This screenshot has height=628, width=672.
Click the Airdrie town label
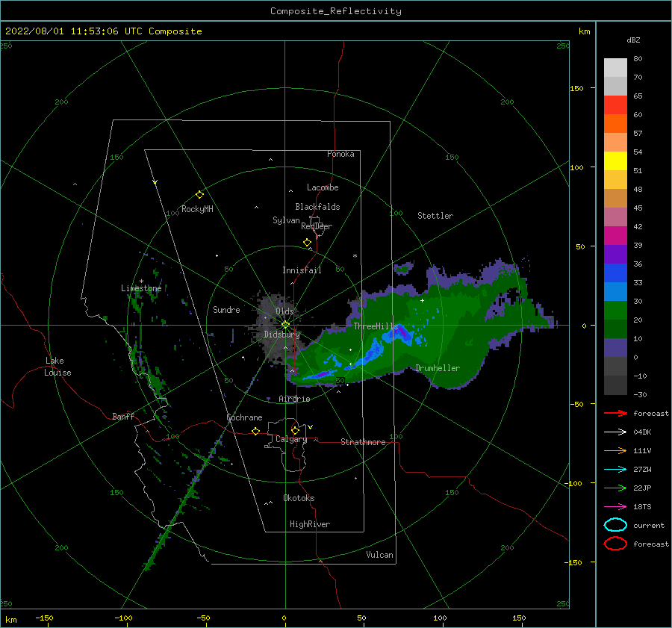tap(294, 399)
